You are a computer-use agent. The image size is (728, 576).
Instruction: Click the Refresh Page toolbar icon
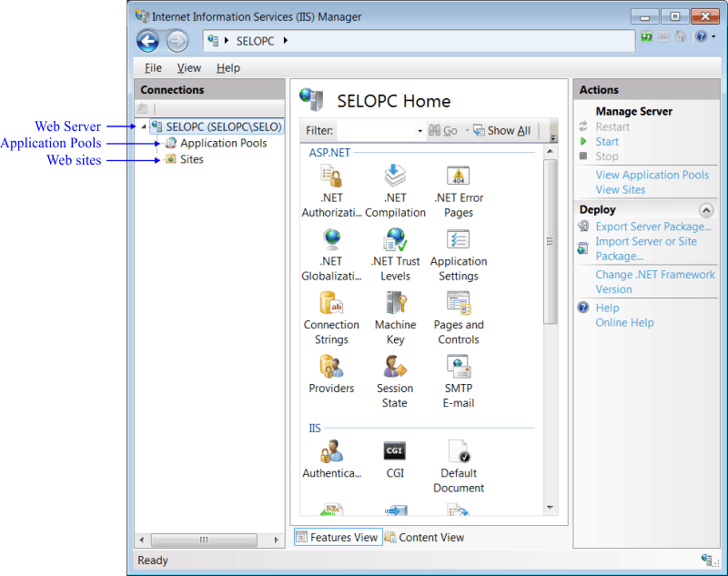point(646,36)
